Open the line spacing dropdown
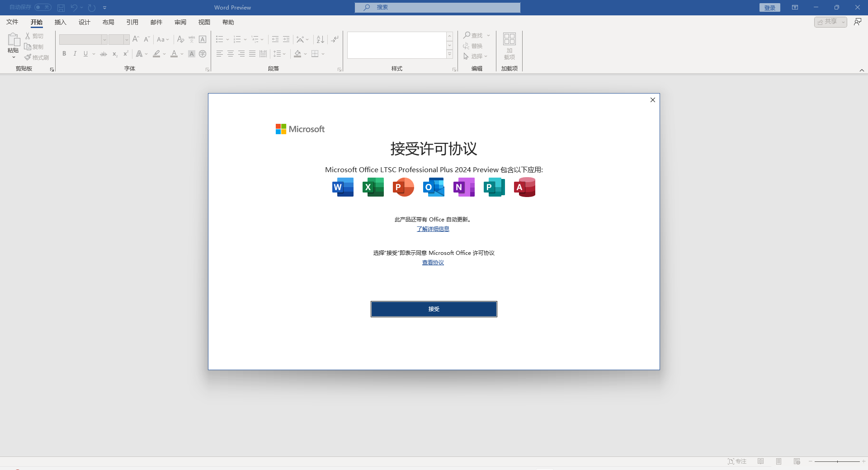The width and height of the screenshot is (868, 470). click(x=279, y=54)
